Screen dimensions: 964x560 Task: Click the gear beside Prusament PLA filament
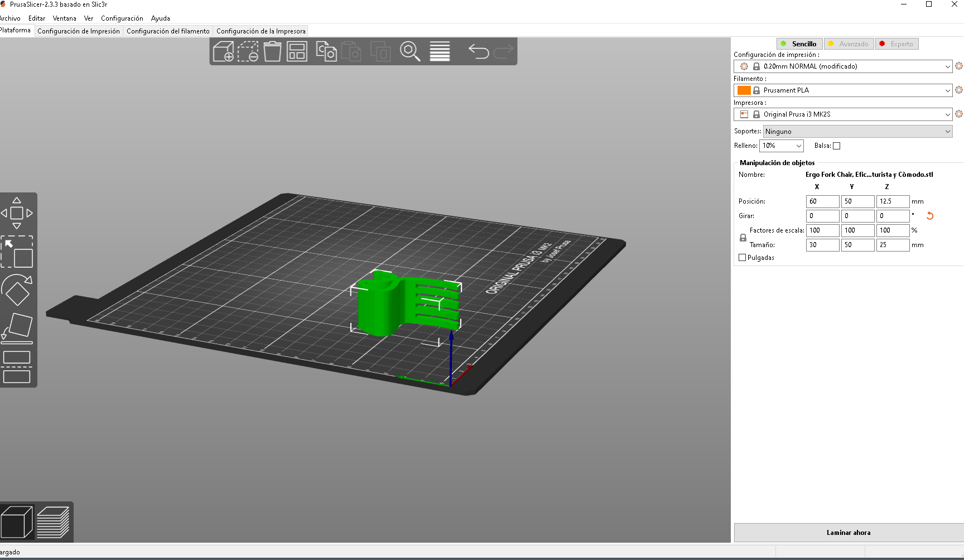(x=959, y=90)
